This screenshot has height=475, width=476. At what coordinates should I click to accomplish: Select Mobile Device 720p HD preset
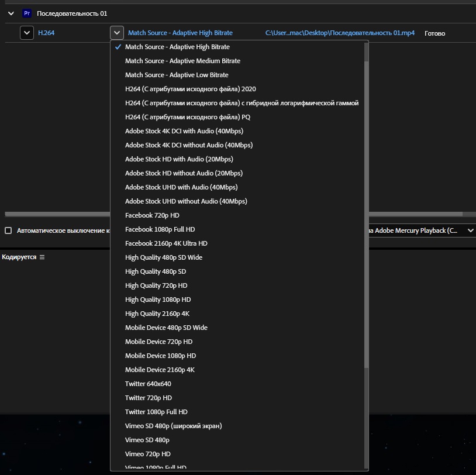tap(158, 342)
